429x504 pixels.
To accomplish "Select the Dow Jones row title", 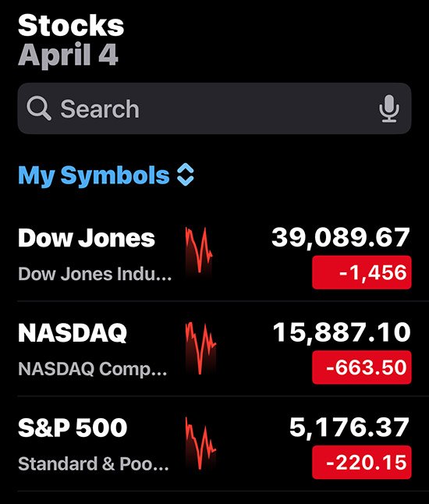I will coord(87,238).
